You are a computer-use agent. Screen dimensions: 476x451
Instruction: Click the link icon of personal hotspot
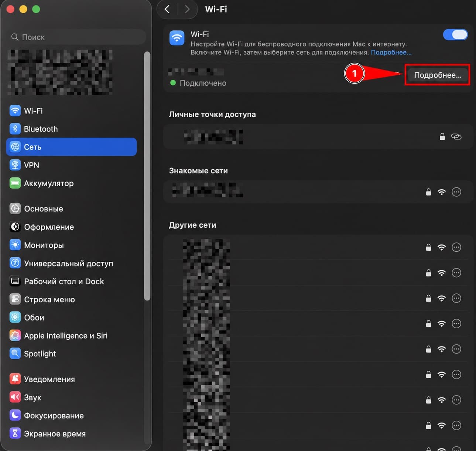coord(456,136)
